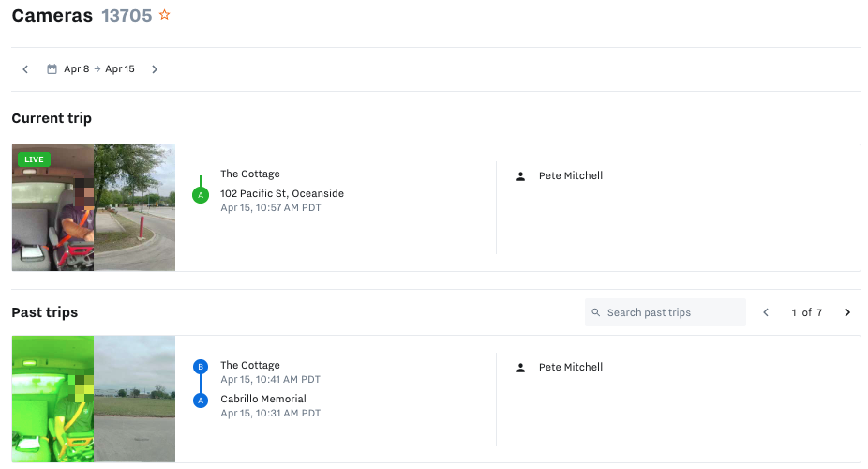Click the blue A marker Cabrillo Memorial
This screenshot has width=868, height=469.
tap(200, 401)
